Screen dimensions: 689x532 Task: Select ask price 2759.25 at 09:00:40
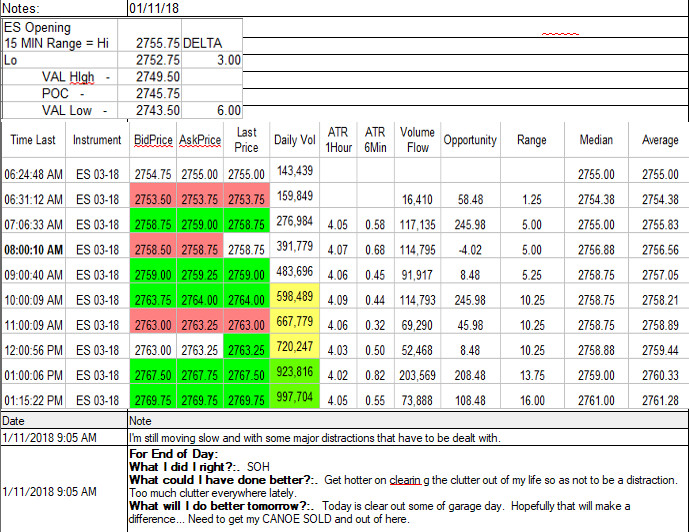(200, 271)
